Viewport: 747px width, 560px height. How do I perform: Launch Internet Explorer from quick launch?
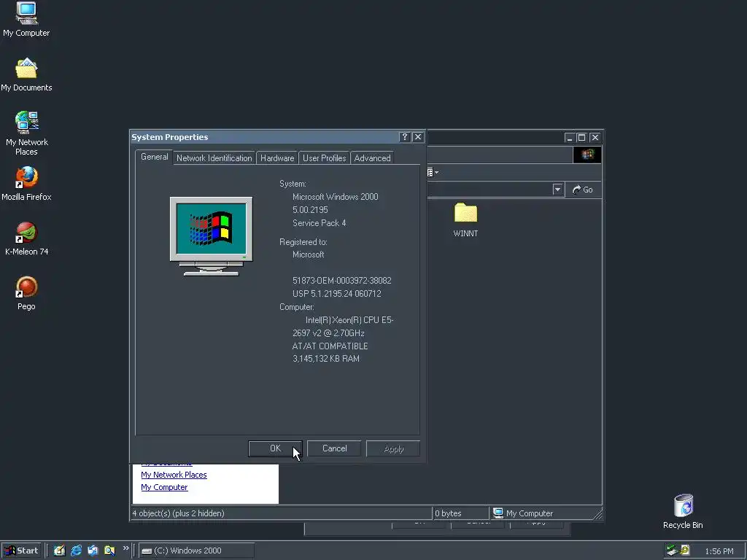[76, 551]
